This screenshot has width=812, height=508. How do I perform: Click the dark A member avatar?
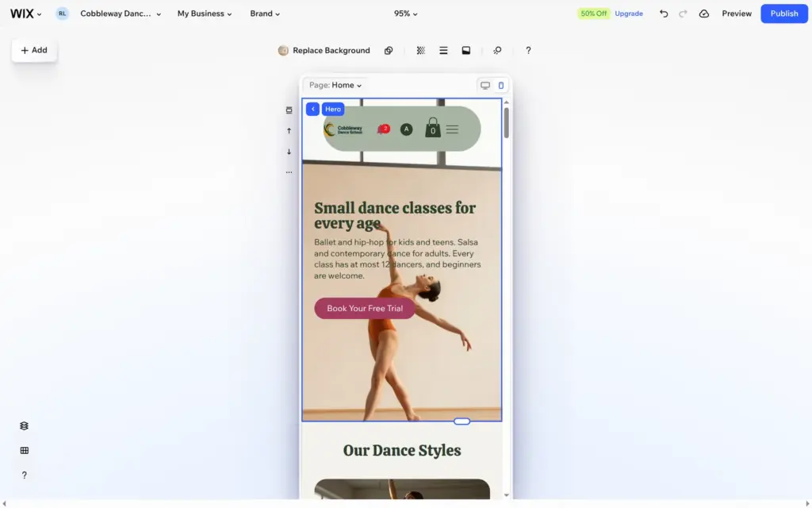click(407, 129)
